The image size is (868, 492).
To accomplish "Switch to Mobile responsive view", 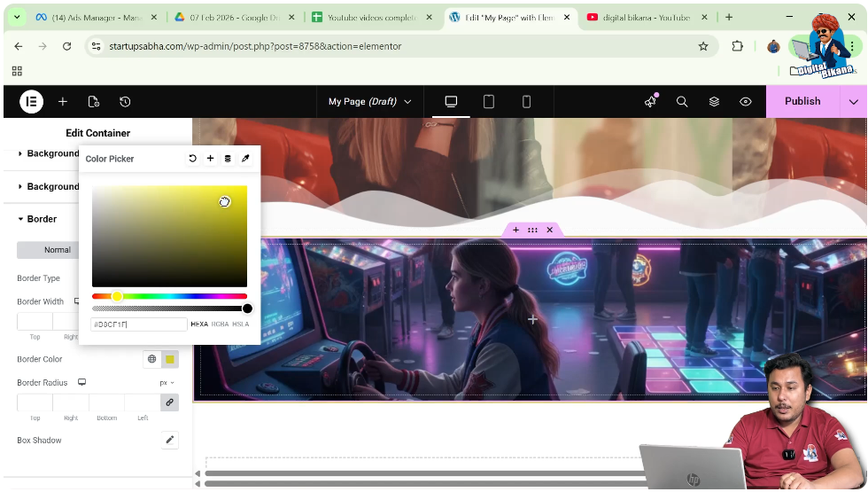I will point(526,102).
